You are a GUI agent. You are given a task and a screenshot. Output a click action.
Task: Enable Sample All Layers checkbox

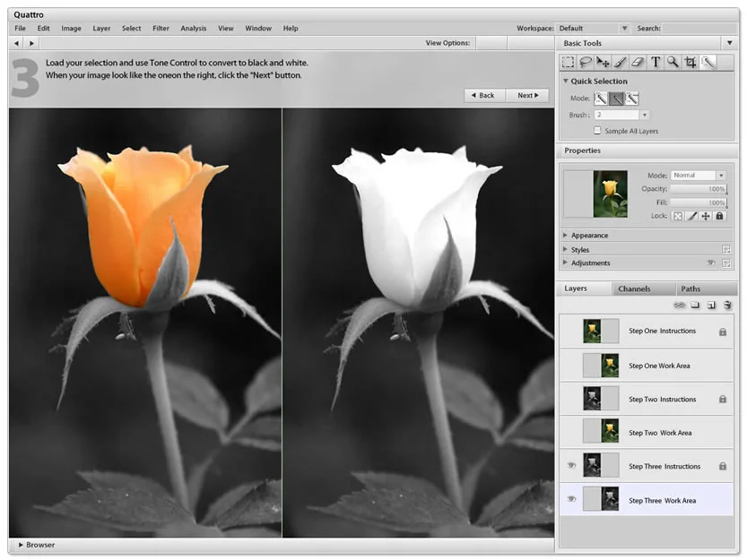click(x=597, y=131)
